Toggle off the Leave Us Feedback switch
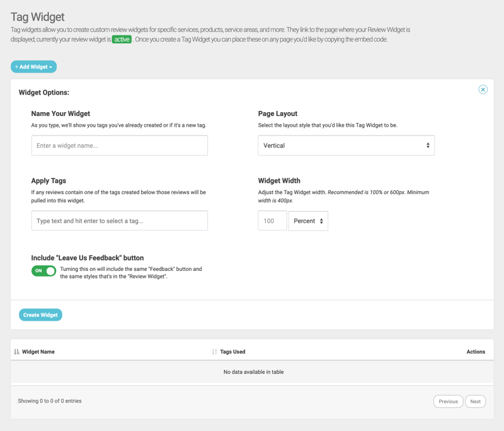This screenshot has width=504, height=431. 43,271
